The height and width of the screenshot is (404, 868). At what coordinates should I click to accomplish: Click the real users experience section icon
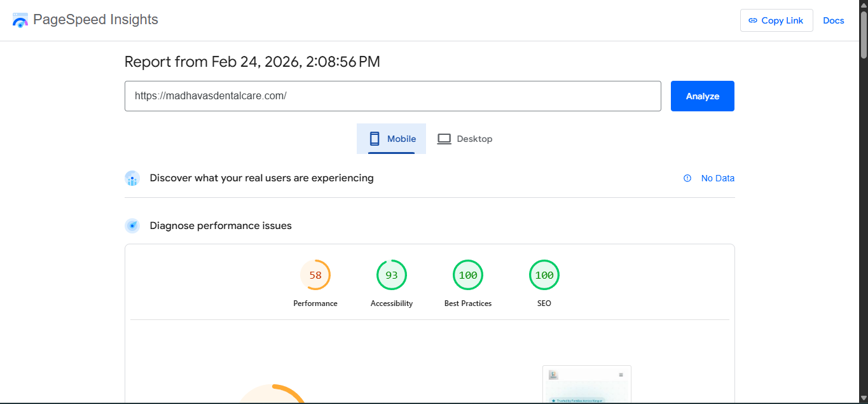132,178
